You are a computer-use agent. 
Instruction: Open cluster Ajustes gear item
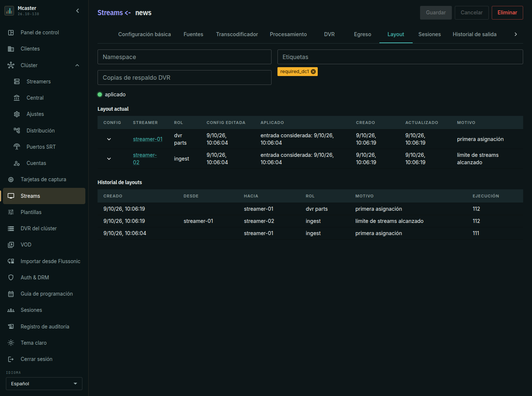[x=44, y=114]
